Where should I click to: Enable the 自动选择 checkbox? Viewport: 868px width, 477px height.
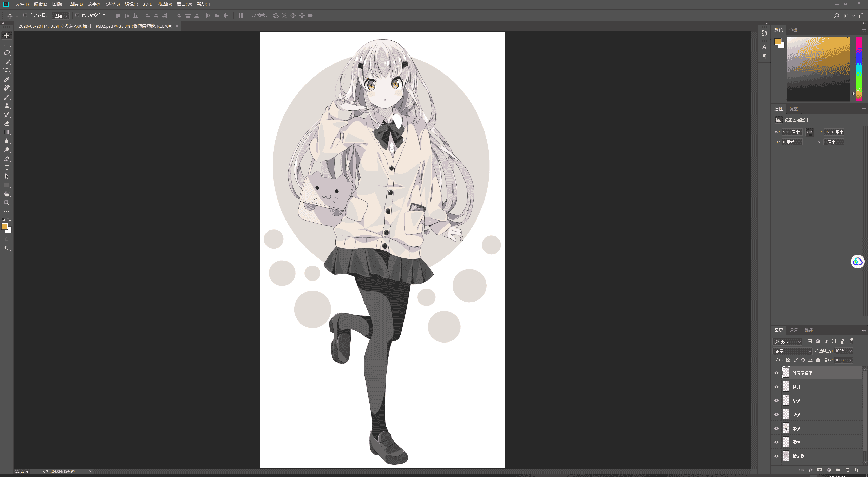click(25, 15)
